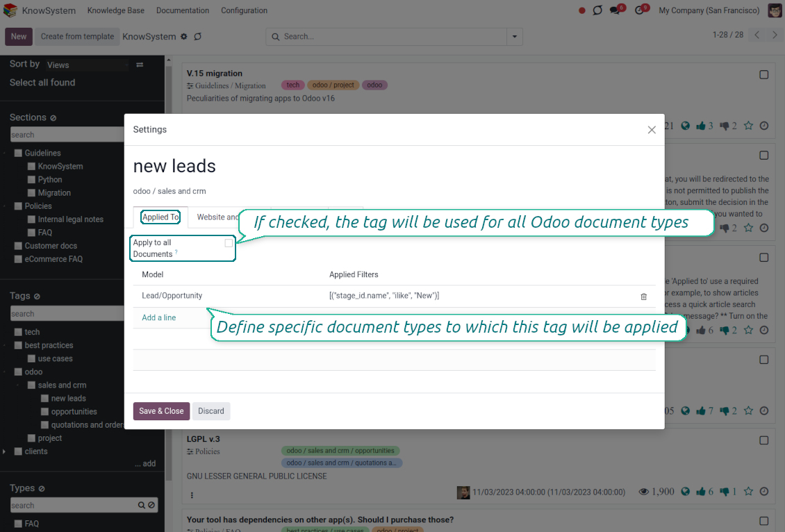Open the Sort by Views dropdown
785x532 pixels.
[x=87, y=65]
